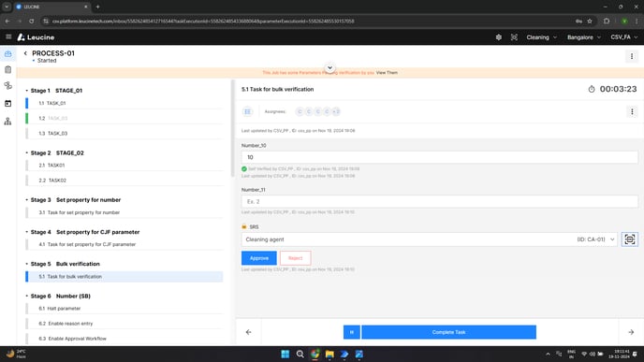Select task 2.1 TASK01
Screen dimensions: 644x362
pos(124,165)
